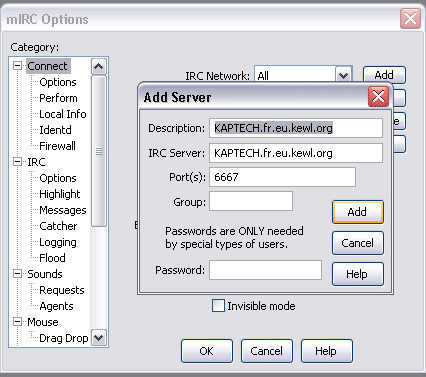Click category list scroll up arrow

click(x=99, y=67)
